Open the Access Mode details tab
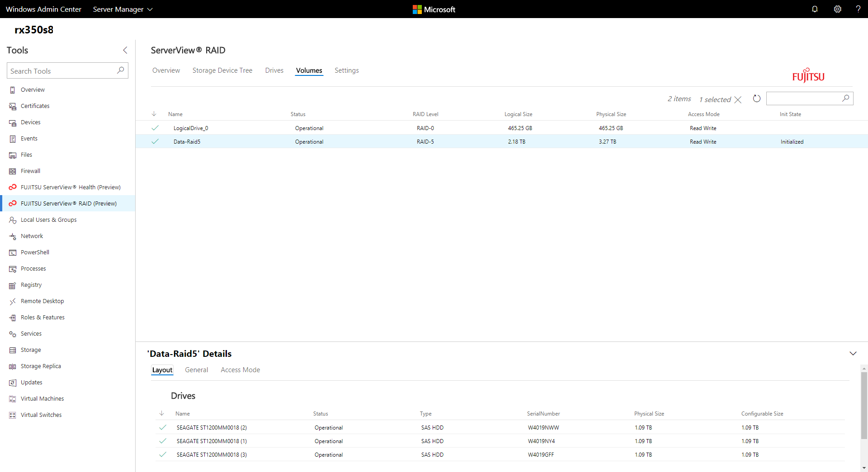 pos(241,370)
